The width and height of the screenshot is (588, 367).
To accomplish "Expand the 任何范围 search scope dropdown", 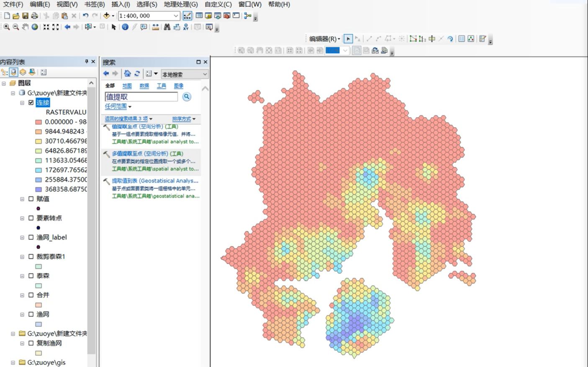I will click(115, 107).
